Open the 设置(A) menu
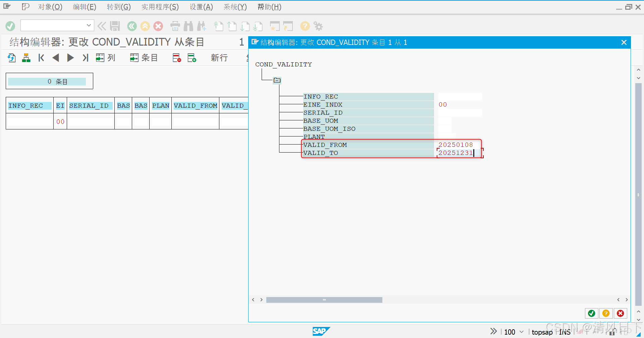The height and width of the screenshot is (338, 644). pyautogui.click(x=201, y=7)
